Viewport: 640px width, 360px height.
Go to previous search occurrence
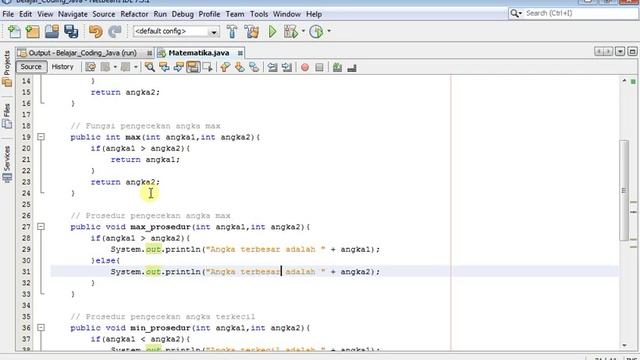pyautogui.click(x=164, y=67)
